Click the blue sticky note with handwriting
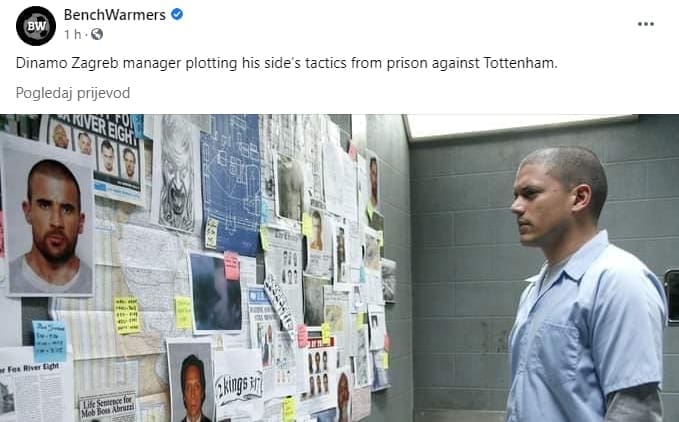Image resolution: width=679 pixels, height=422 pixels. click(50, 341)
